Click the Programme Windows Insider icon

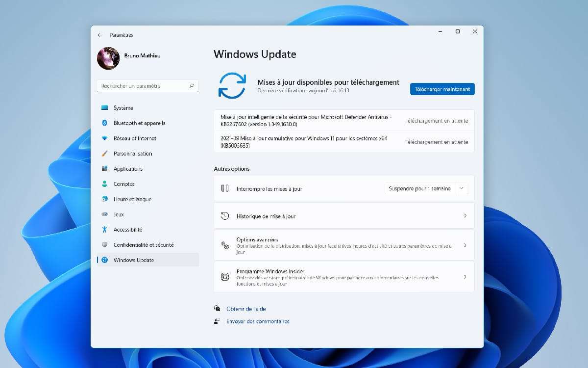(225, 277)
